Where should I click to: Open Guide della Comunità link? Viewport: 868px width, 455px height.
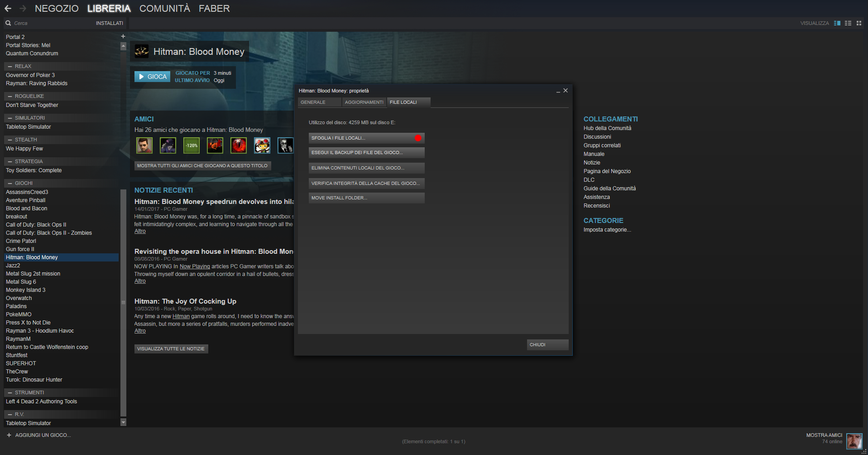[609, 189]
